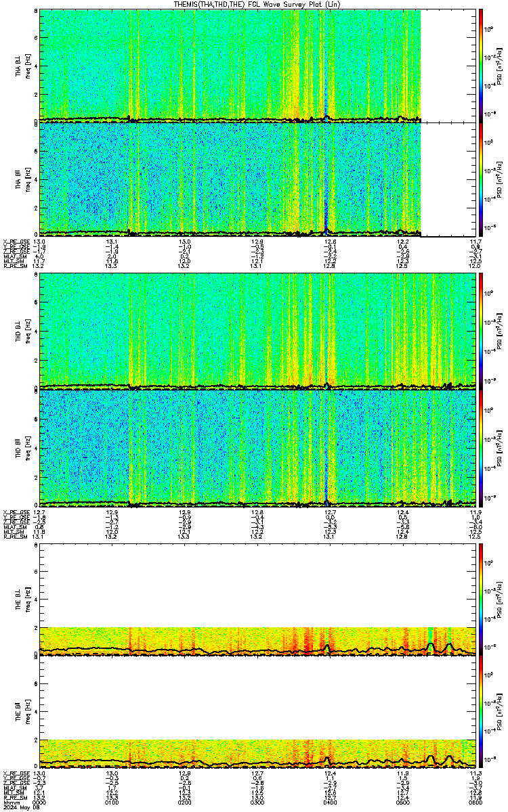Click the 0300 time tick label
The height and width of the screenshot is (812, 508).
[257, 803]
